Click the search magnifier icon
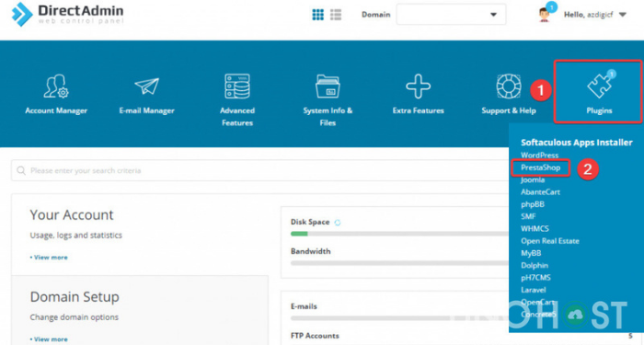Viewport: 644px width, 345px height. [x=21, y=170]
